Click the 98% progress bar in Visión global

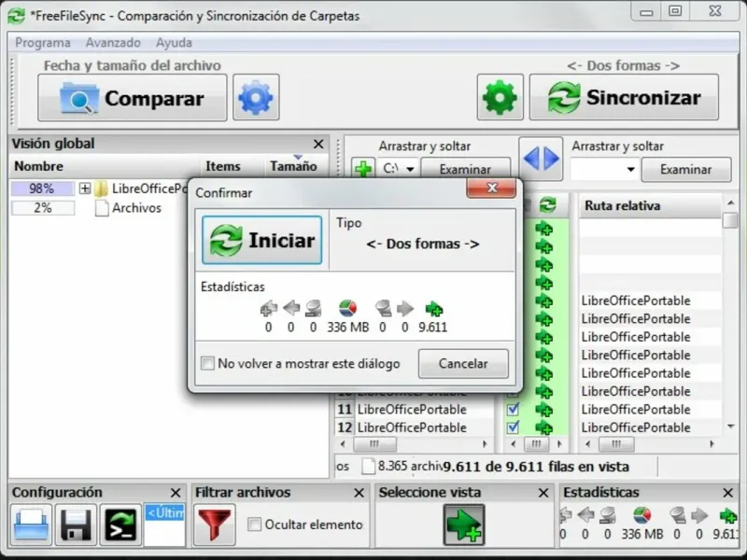tap(42, 189)
